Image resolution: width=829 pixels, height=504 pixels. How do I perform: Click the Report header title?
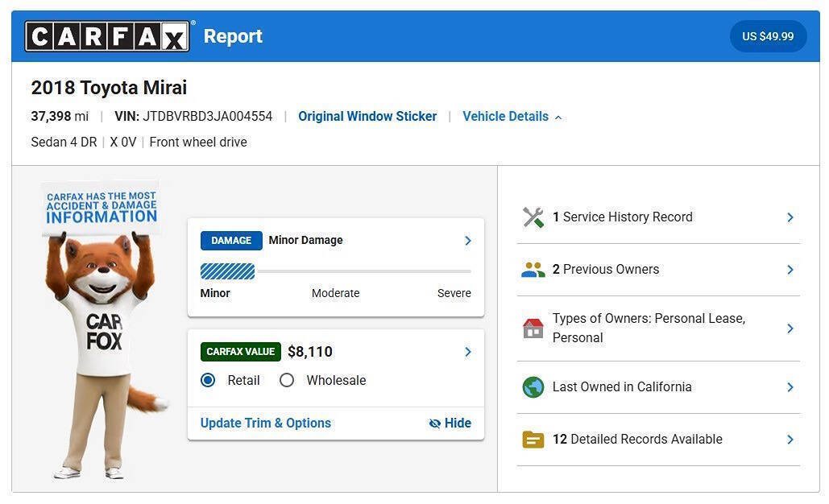[233, 36]
